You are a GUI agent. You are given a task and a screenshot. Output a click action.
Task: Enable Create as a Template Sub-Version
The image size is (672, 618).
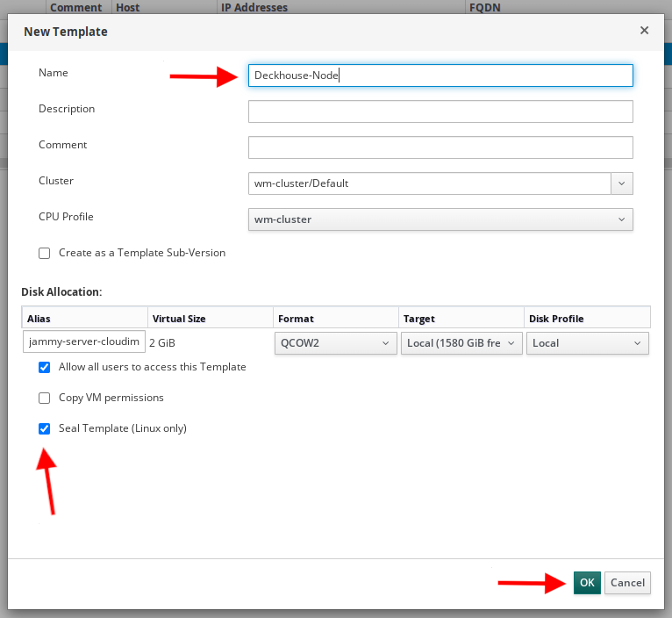point(45,253)
